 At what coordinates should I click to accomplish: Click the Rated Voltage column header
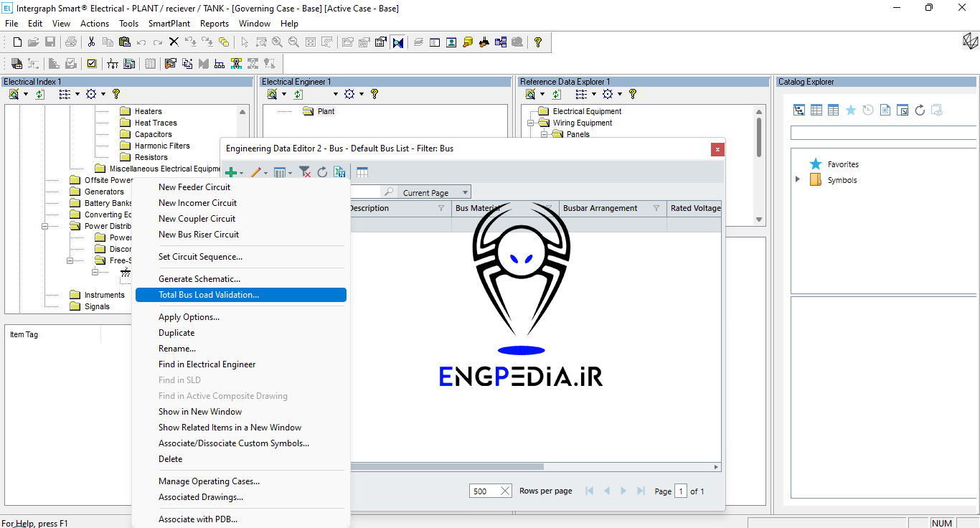(694, 209)
